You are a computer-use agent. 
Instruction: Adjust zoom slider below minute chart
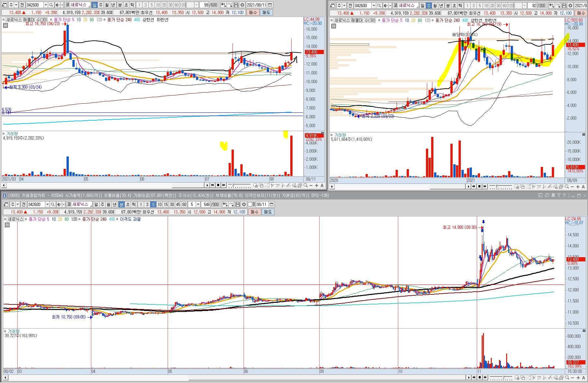click(501, 377)
